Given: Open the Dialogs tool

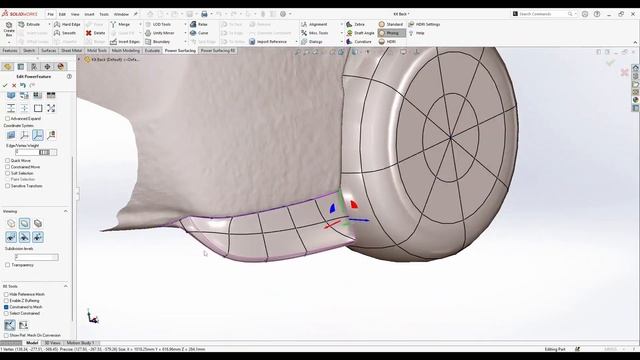Looking at the screenshot, I should pyautogui.click(x=312, y=42).
